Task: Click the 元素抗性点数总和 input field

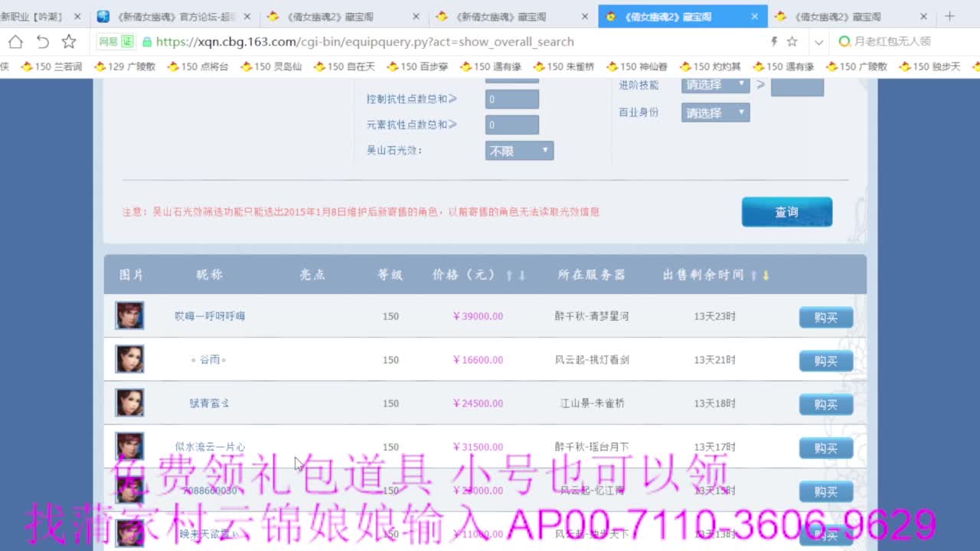Action: [x=511, y=124]
